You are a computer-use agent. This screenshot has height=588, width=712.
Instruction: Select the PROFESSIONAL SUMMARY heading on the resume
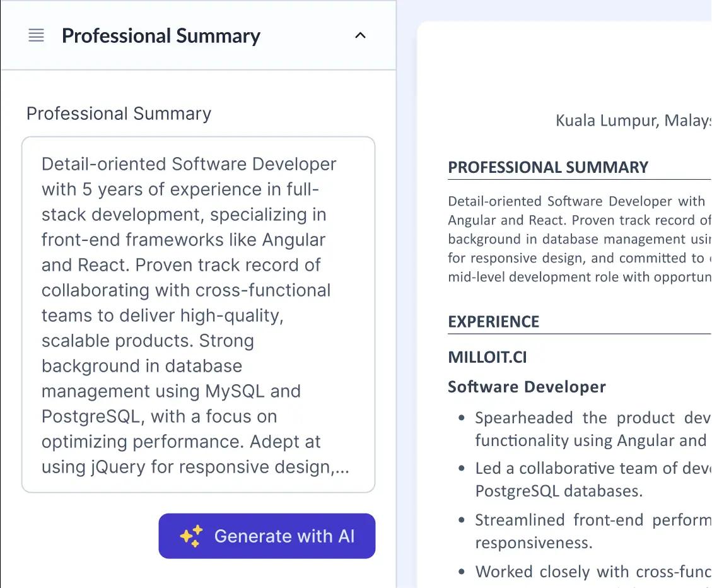(547, 167)
